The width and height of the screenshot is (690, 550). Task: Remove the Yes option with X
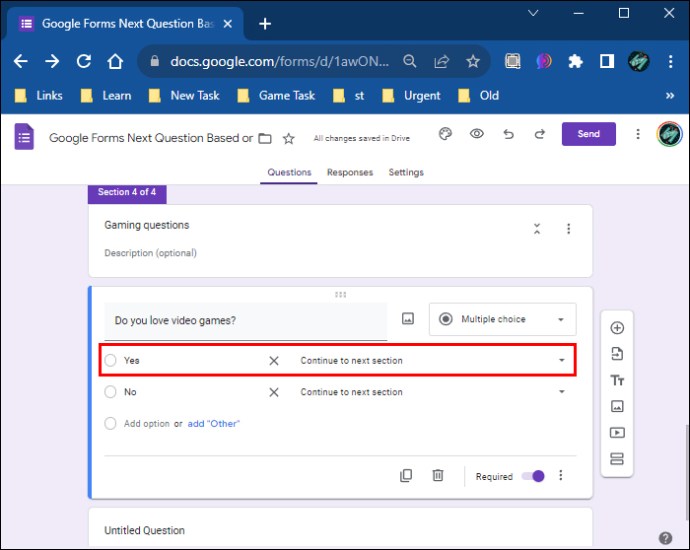(274, 361)
